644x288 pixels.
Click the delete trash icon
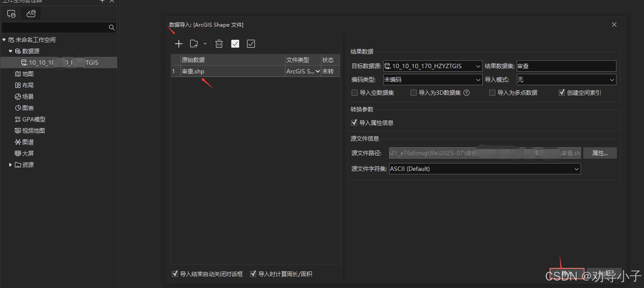(x=219, y=44)
